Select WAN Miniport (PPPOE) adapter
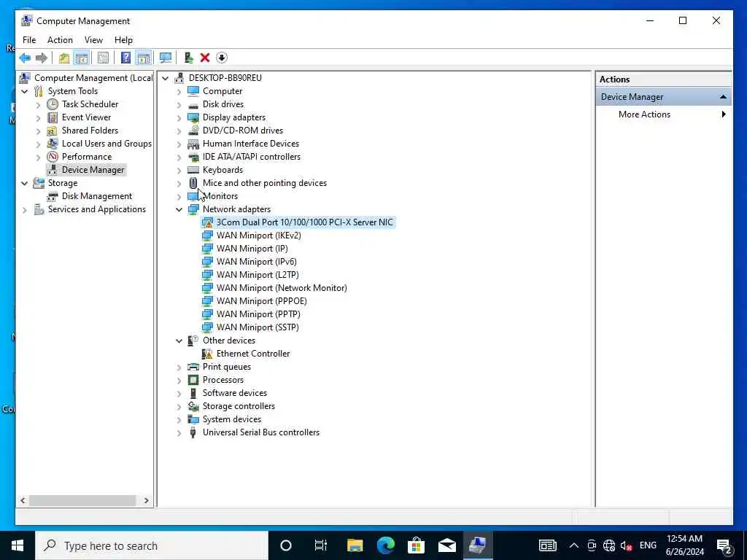This screenshot has height=560, width=747. click(262, 301)
